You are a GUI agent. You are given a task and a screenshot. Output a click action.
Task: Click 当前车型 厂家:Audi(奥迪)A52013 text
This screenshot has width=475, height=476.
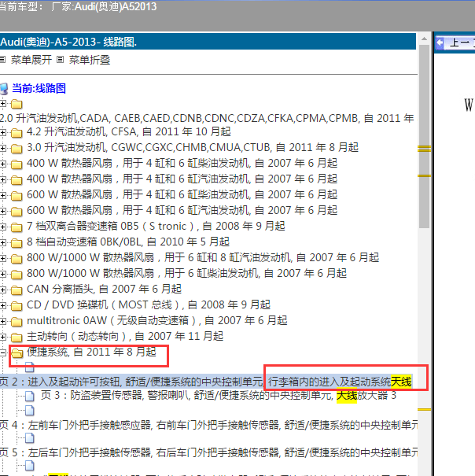point(78,6)
